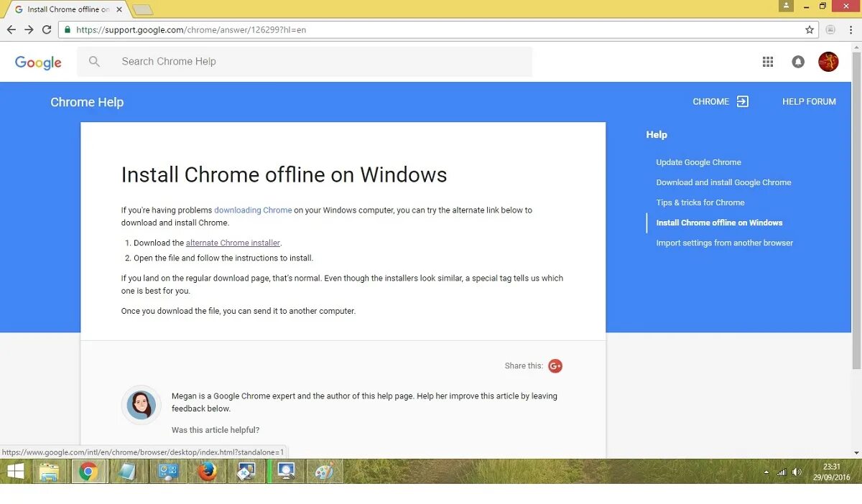Click the Google logo
This screenshot has width=862, height=504.
38,62
